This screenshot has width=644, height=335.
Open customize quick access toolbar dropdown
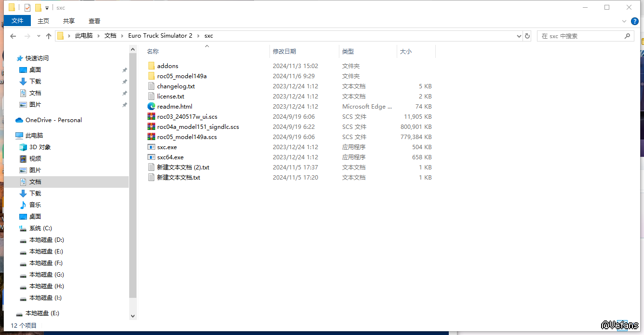(x=47, y=8)
